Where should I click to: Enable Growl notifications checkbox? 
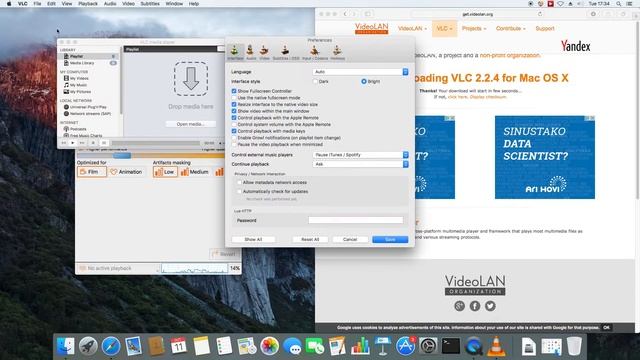pyautogui.click(x=234, y=138)
